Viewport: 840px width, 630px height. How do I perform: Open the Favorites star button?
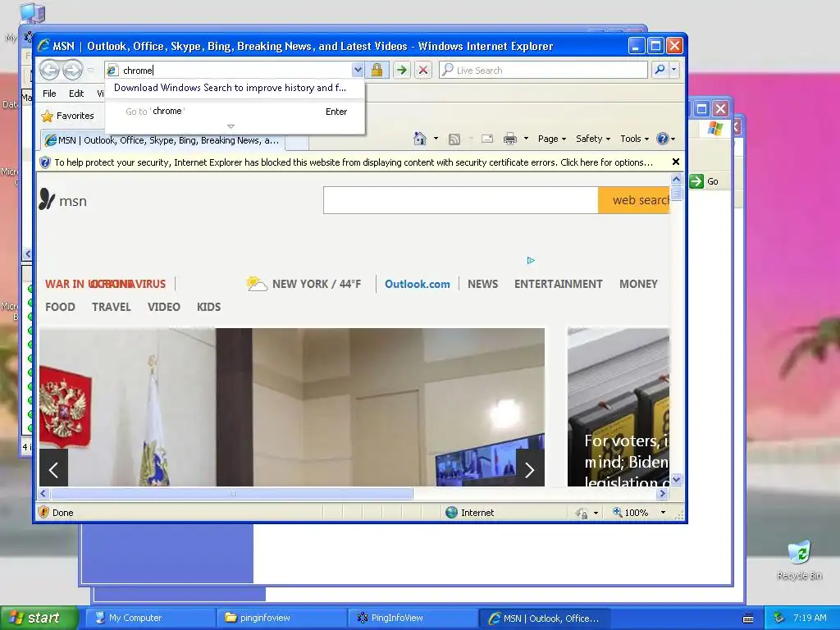click(67, 116)
